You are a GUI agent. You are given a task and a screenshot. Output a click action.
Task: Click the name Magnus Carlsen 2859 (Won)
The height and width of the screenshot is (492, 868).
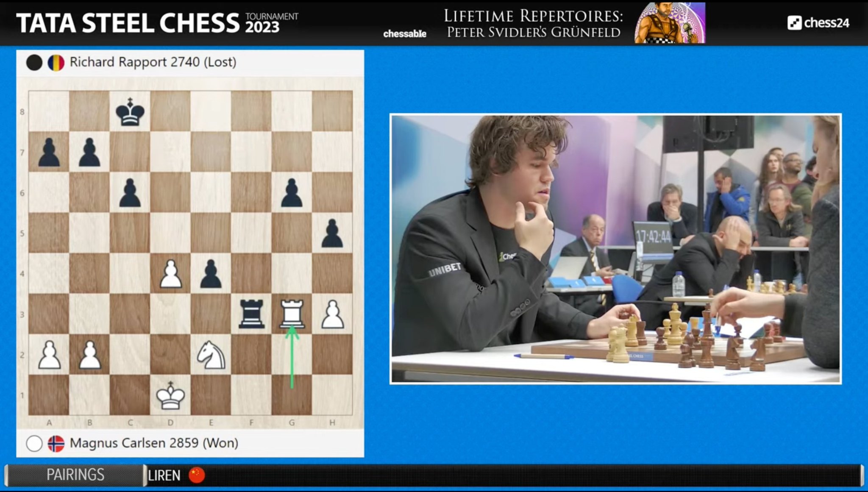[154, 443]
